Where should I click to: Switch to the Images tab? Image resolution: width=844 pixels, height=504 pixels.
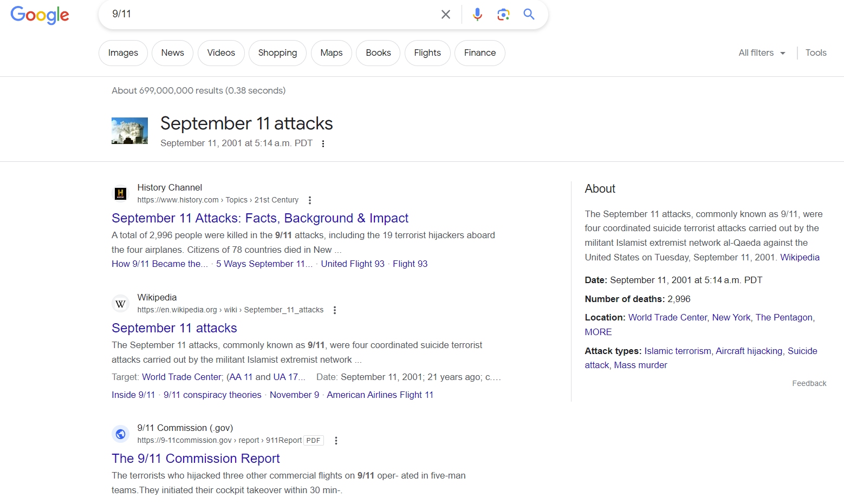(123, 53)
